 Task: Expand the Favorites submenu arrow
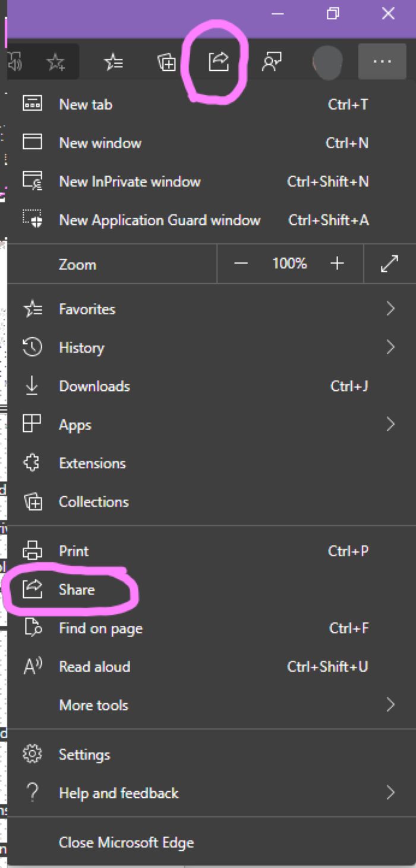point(390,309)
